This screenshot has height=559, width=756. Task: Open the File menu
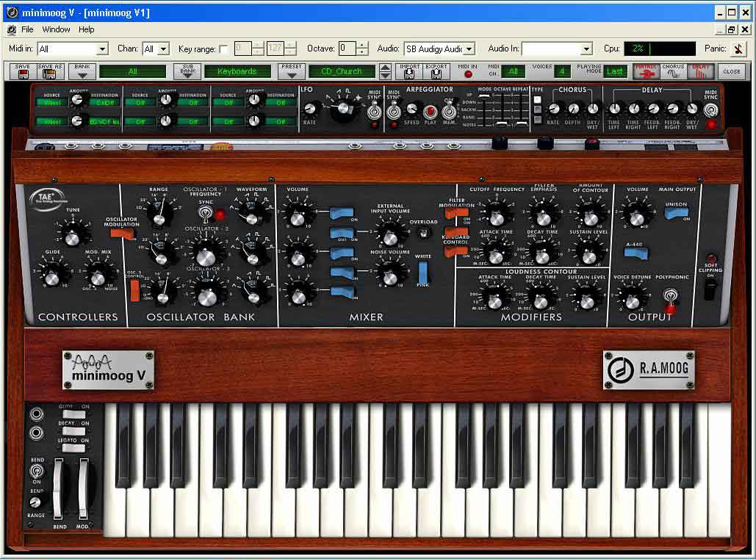tap(27, 29)
